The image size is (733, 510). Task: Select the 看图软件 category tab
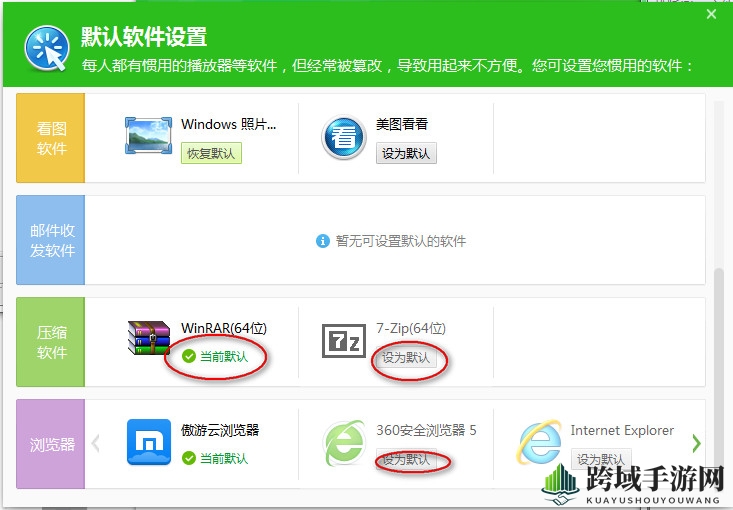(x=50, y=138)
